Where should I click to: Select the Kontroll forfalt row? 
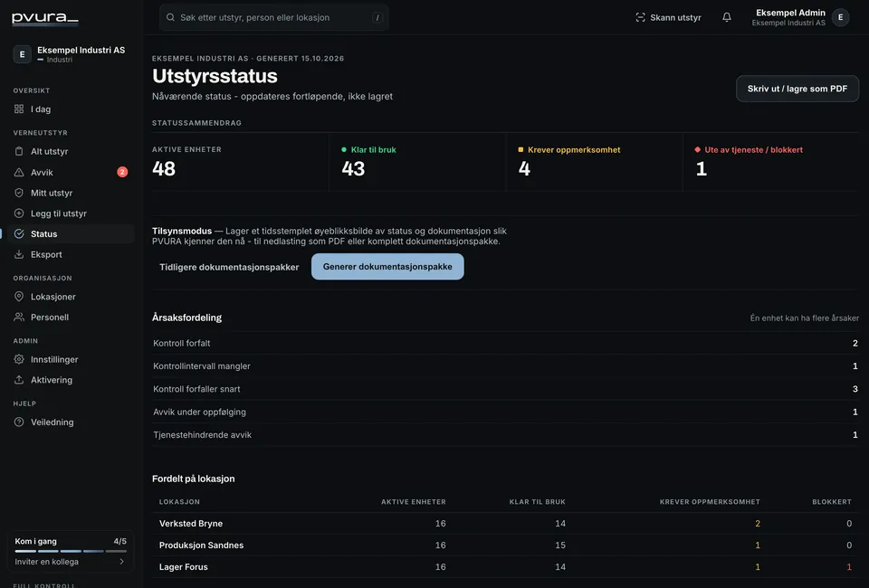tap(505, 343)
